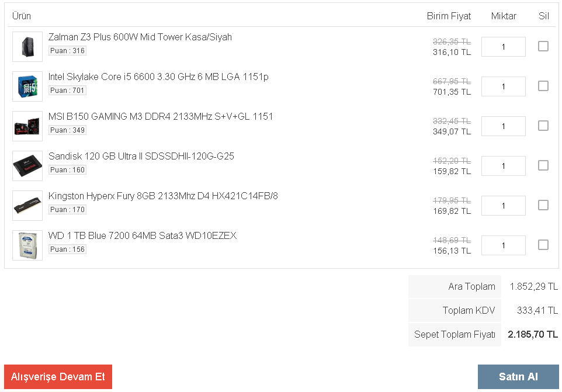The width and height of the screenshot is (562, 392).
Task: Click the 1.852,29 TL subtotal value
Action: [534, 287]
